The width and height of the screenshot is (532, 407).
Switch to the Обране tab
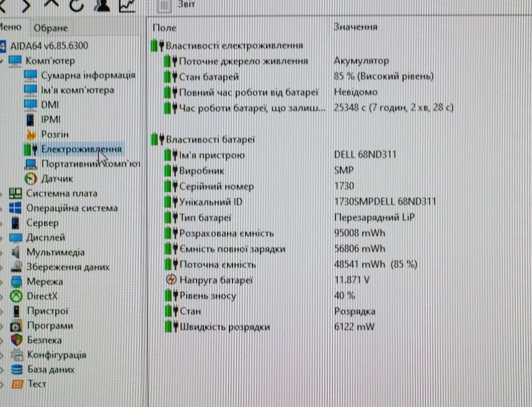[x=50, y=28]
